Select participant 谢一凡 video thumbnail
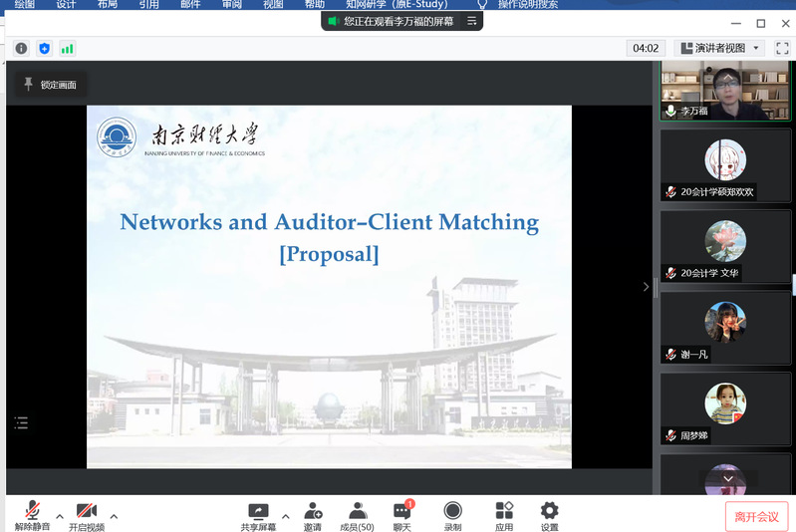This screenshot has height=532, width=796. [725, 327]
